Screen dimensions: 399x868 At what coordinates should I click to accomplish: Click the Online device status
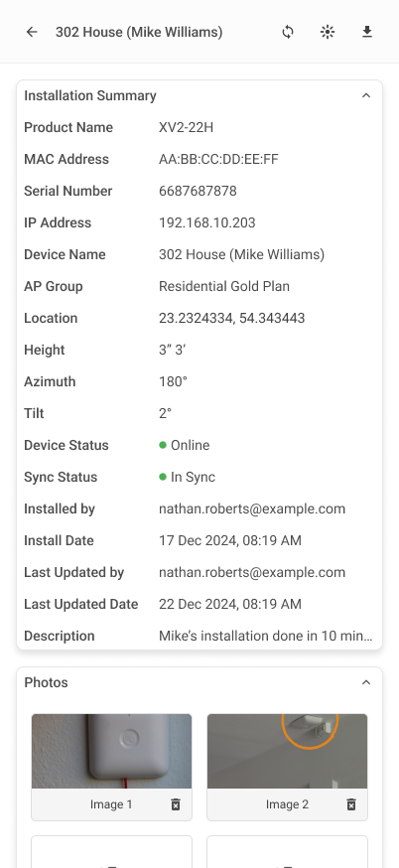pos(185,446)
